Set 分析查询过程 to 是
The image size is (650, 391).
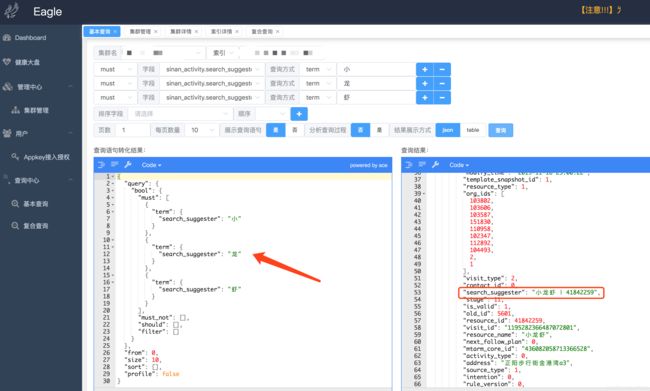[379, 130]
